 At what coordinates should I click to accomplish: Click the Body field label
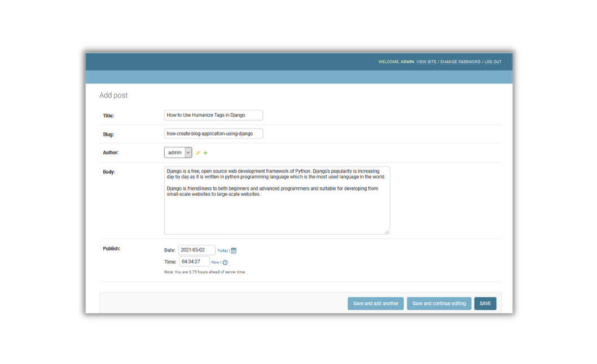(x=108, y=172)
